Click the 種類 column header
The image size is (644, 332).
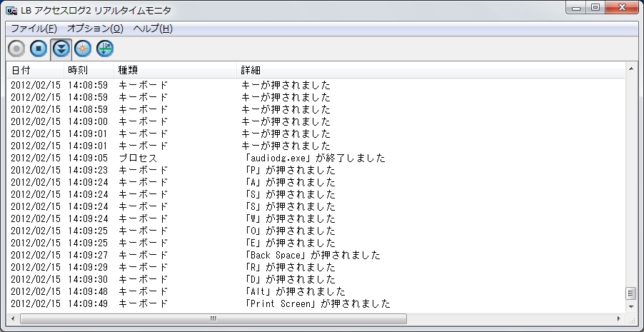click(176, 70)
